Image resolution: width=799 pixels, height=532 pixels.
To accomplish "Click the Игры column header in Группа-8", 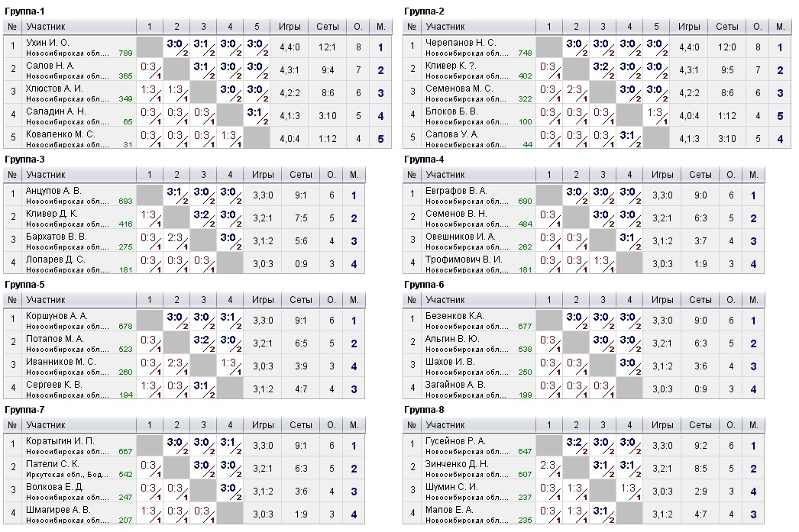I will click(x=662, y=425).
